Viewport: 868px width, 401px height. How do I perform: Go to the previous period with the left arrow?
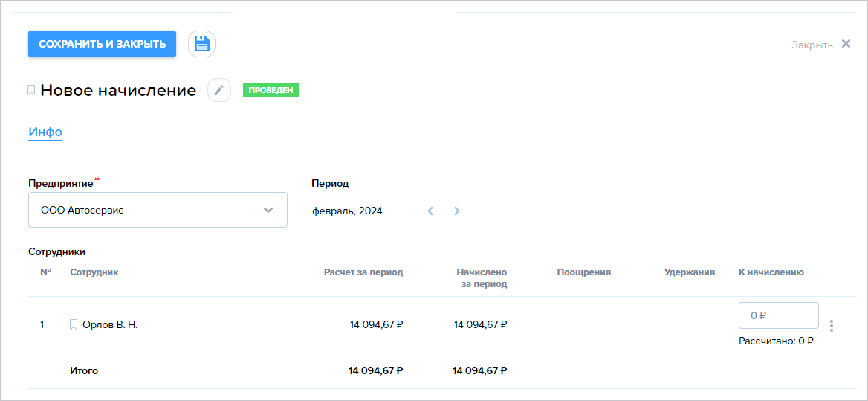coord(430,211)
